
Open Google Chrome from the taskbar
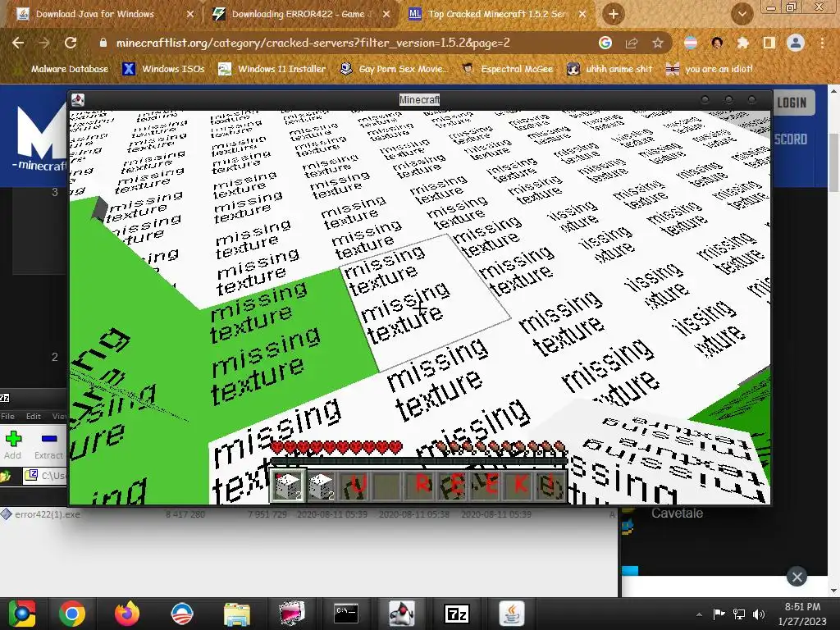72,614
